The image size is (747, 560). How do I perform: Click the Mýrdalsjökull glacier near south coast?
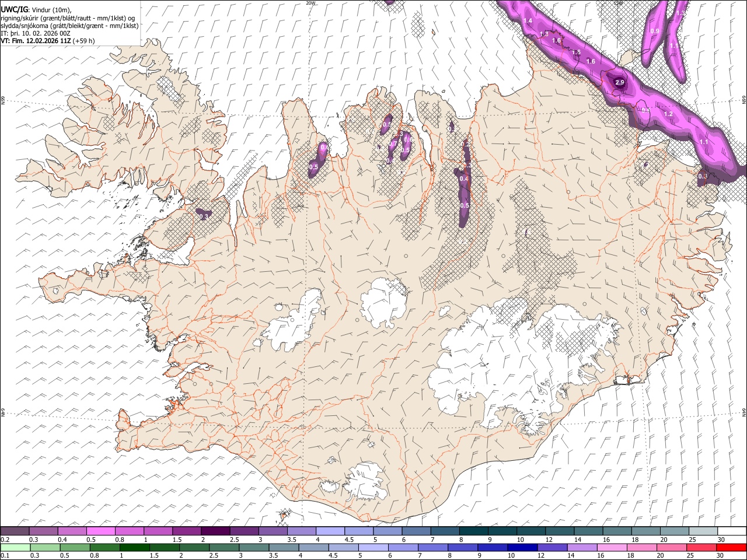tap(366, 482)
